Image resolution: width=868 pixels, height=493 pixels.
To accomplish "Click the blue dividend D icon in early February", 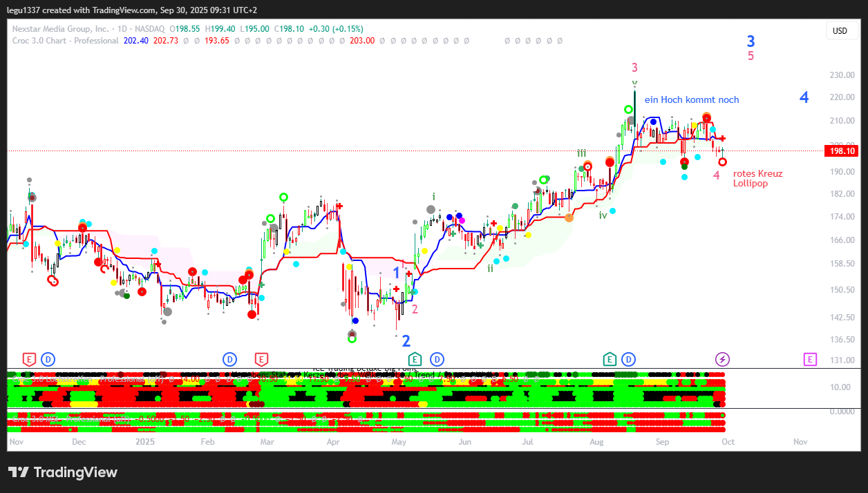I will (x=229, y=359).
